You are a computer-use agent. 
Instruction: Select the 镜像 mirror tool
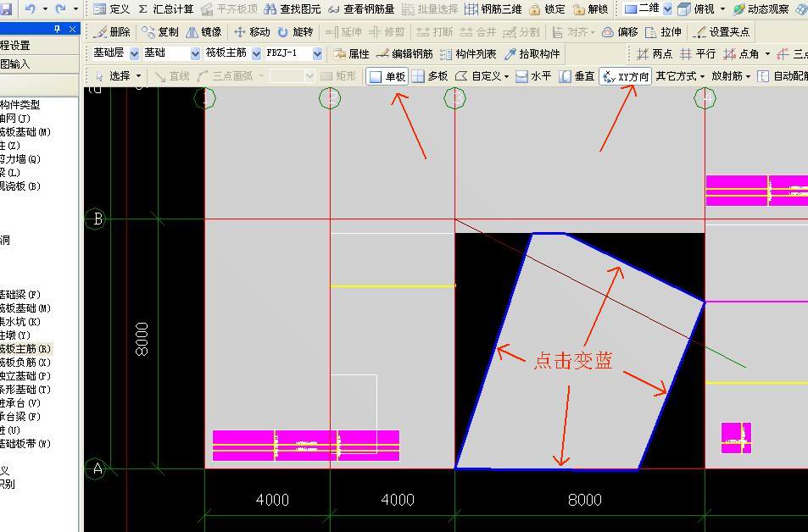[203, 32]
